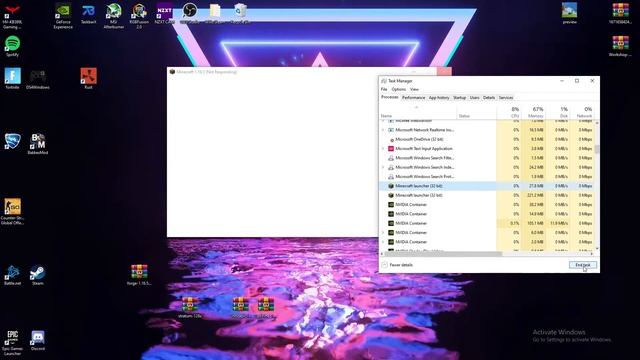
Task: Select the Microsoft OneDrive (32 bit) process
Action: (487, 139)
